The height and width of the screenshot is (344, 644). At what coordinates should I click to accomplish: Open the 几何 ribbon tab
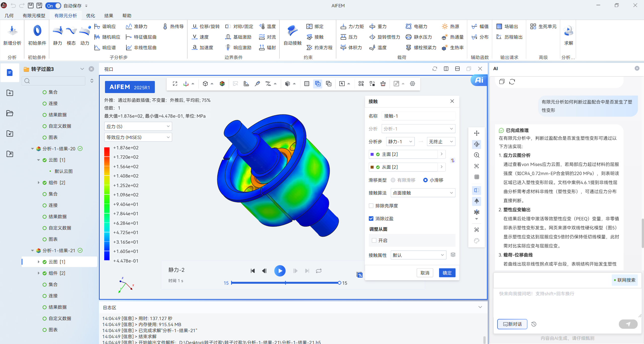click(x=9, y=16)
